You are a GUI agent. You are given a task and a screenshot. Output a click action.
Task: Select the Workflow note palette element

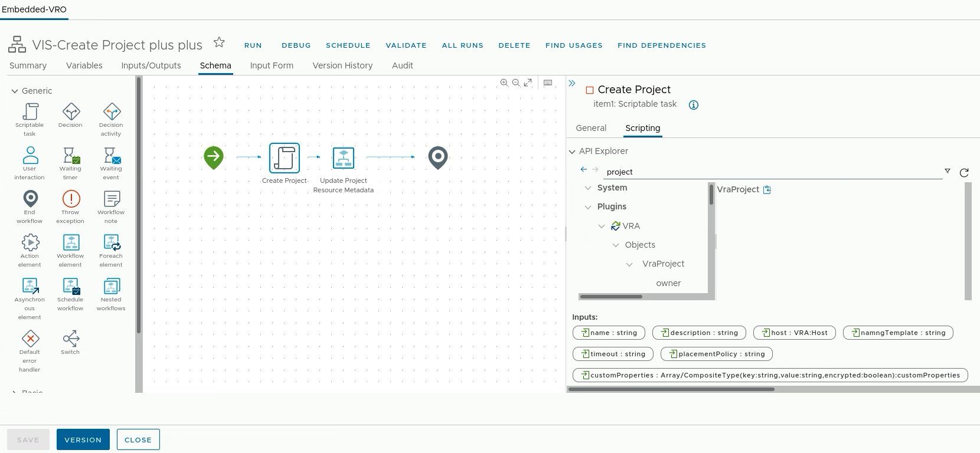tap(111, 207)
